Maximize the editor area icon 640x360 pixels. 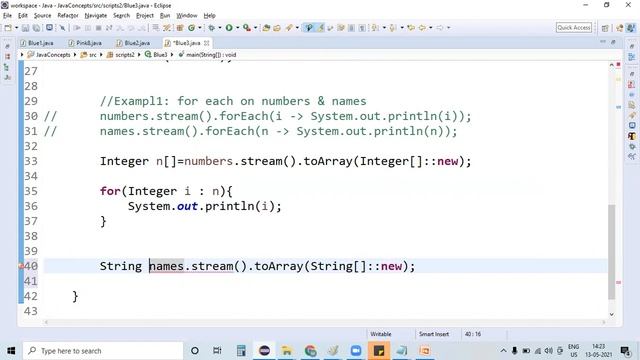tap(613, 42)
